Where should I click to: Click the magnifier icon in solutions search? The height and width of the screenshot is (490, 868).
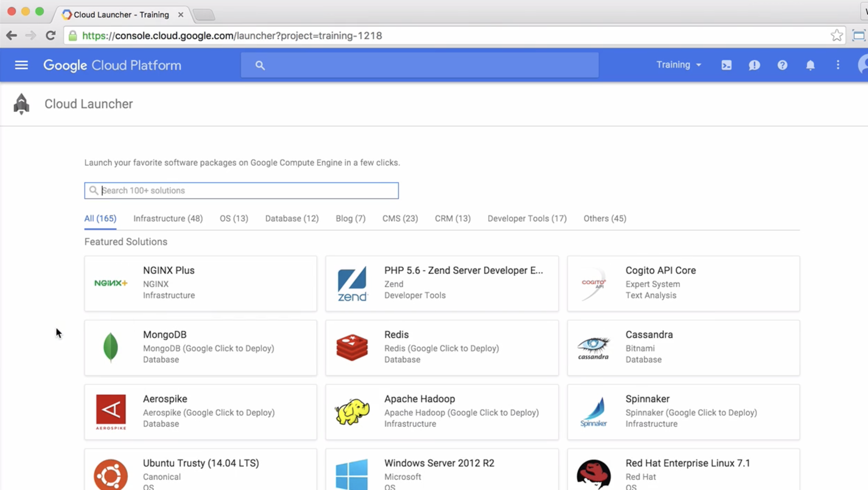tap(93, 191)
